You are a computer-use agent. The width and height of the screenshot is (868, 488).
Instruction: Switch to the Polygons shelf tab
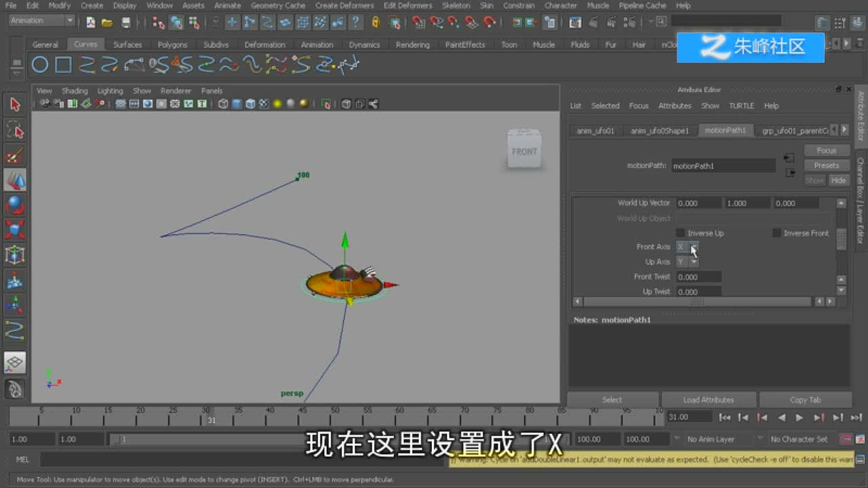172,45
